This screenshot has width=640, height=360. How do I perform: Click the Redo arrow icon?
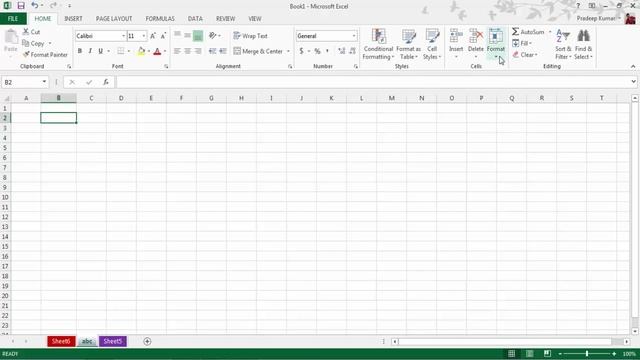coord(53,6)
